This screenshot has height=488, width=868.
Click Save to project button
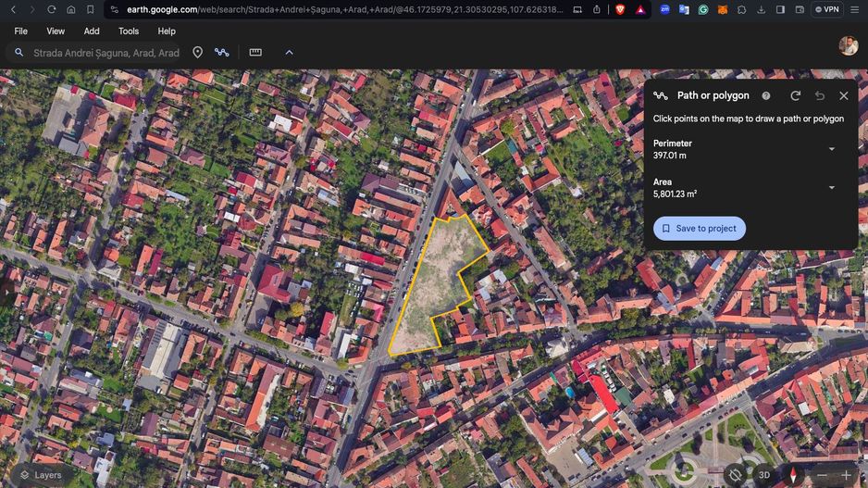pos(700,229)
